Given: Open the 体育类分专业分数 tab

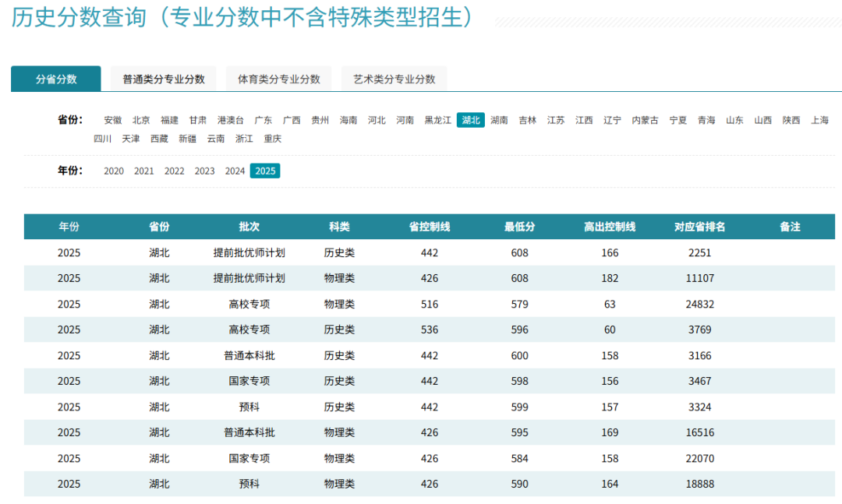Looking at the screenshot, I should [278, 79].
